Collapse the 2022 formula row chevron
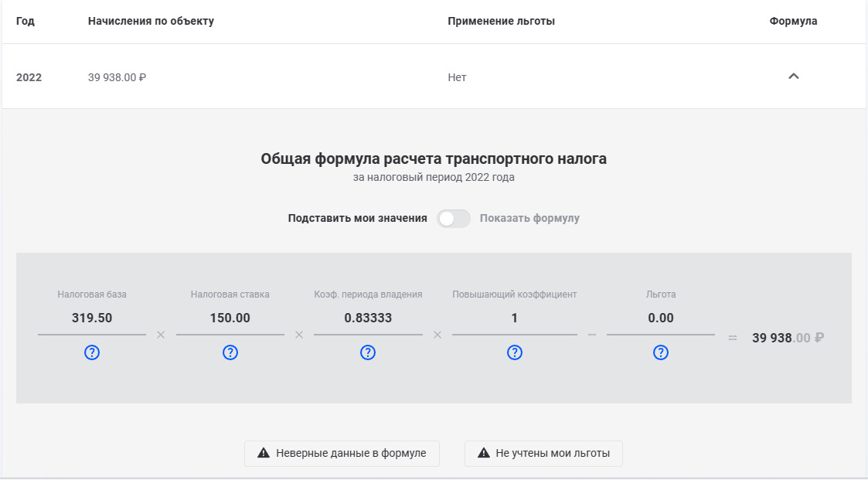 pyautogui.click(x=793, y=77)
